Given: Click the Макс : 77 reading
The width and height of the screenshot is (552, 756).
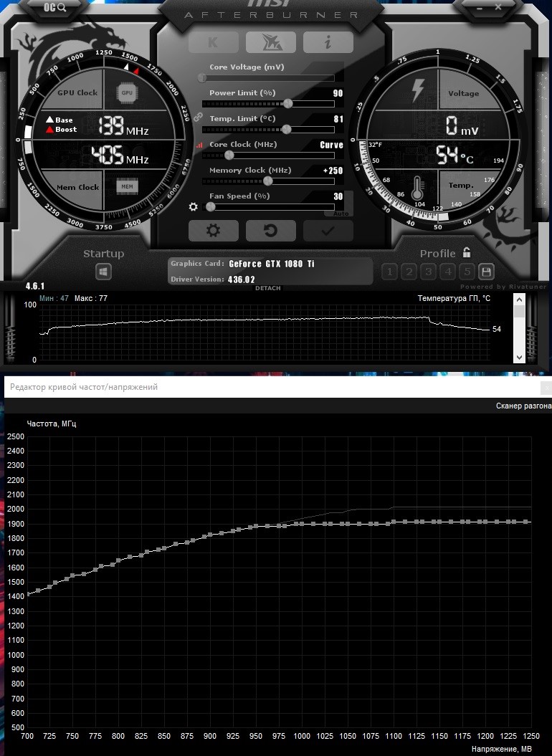Looking at the screenshot, I should [x=91, y=298].
